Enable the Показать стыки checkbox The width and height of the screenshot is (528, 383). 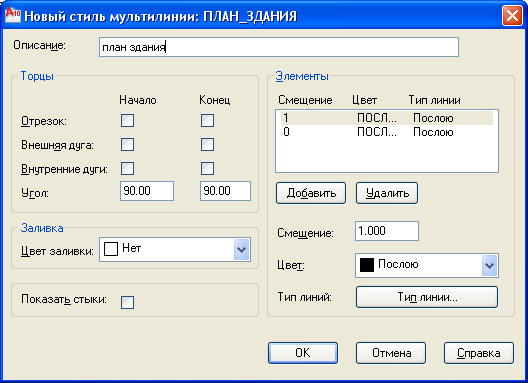[127, 302]
